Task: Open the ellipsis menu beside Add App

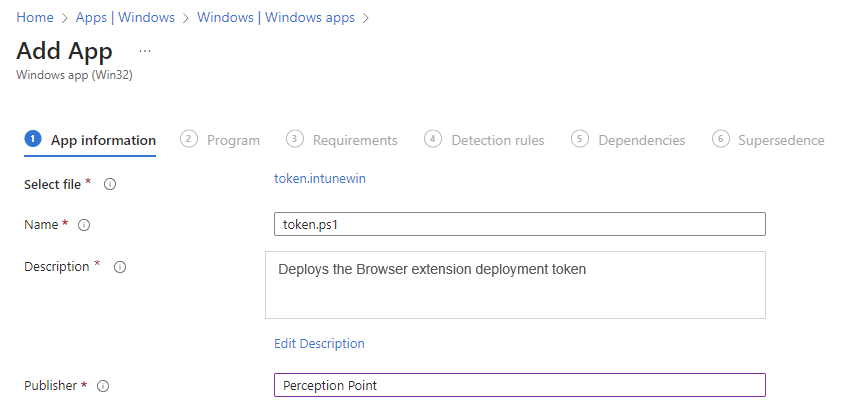Action: 145,51
